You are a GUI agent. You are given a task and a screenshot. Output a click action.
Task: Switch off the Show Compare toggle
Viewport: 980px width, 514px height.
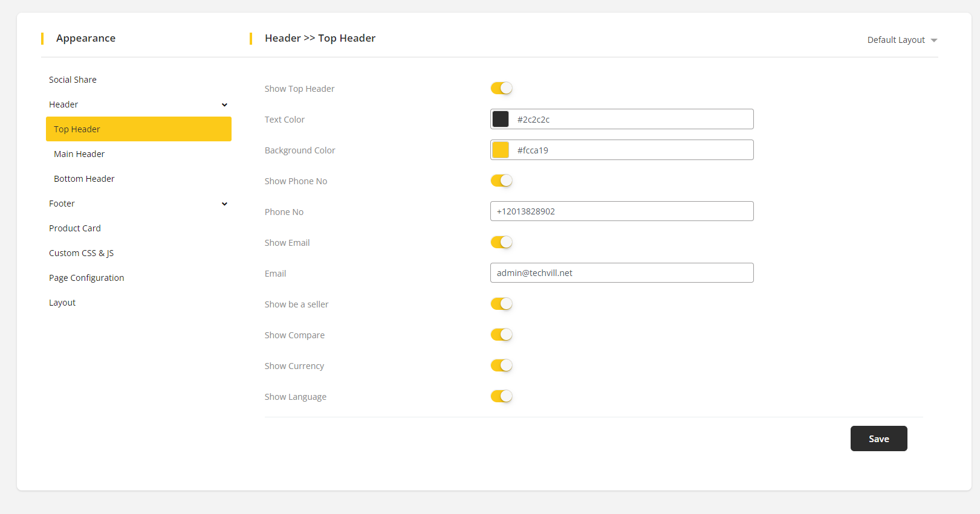point(501,335)
